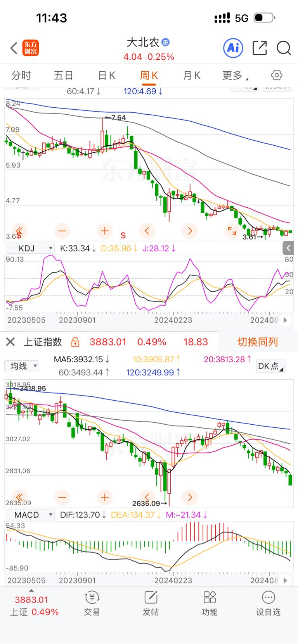Tap the back arrow in the header
The image size is (298, 644).
[14, 48]
